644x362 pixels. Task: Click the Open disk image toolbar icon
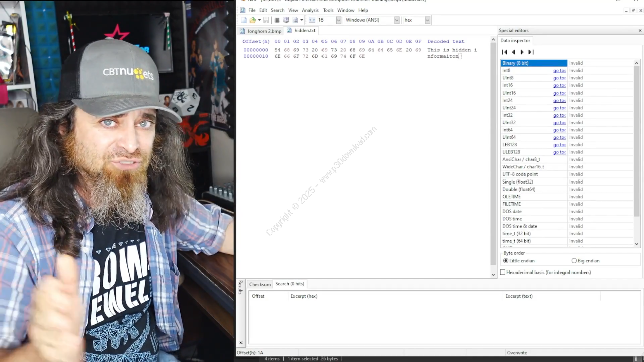coord(295,20)
